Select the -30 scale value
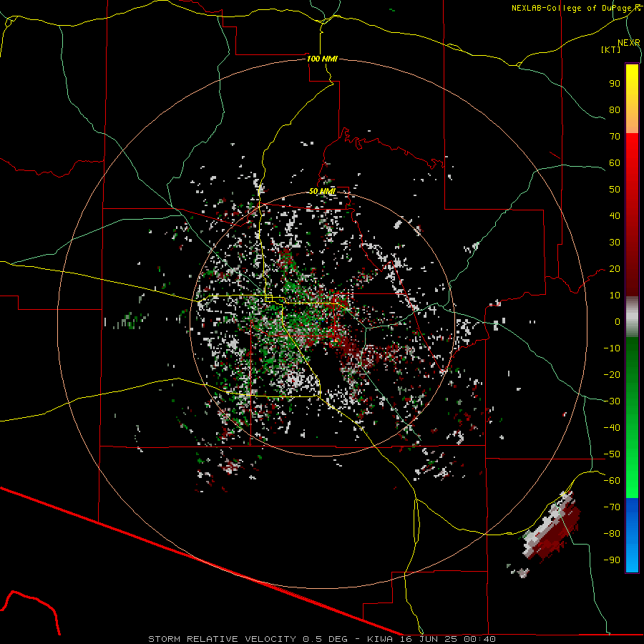This screenshot has height=644, width=644. point(612,401)
